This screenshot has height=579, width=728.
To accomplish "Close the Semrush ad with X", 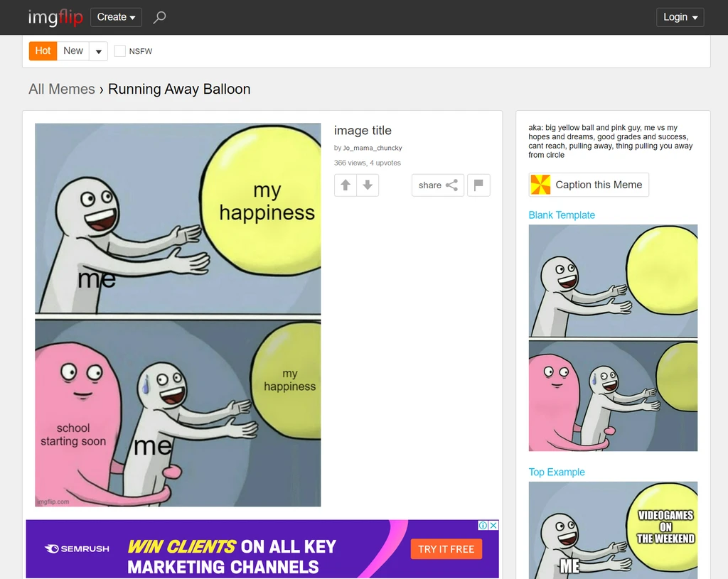I will pyautogui.click(x=493, y=526).
